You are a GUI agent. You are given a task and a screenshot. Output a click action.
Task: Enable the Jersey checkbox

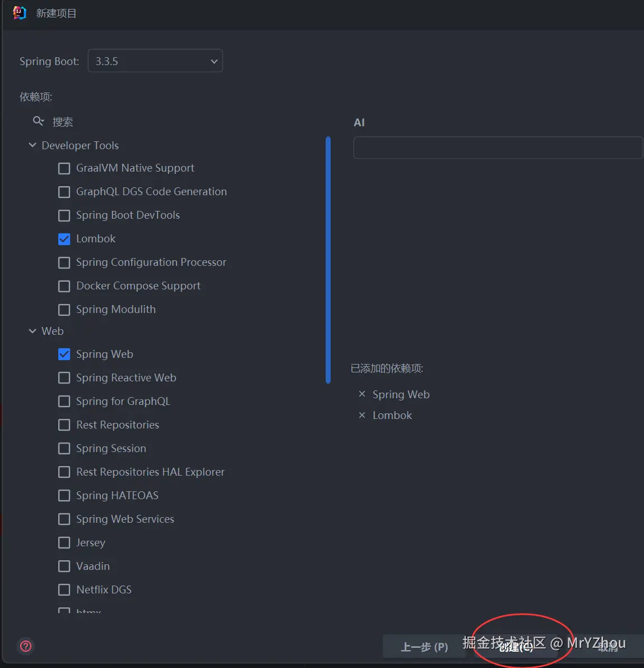pyautogui.click(x=64, y=543)
